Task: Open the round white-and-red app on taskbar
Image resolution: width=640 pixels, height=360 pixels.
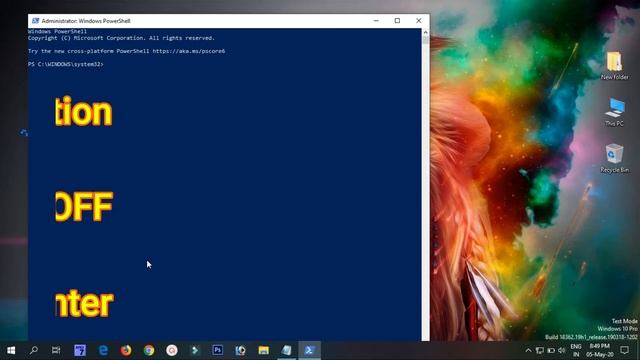Action: [x=172, y=350]
